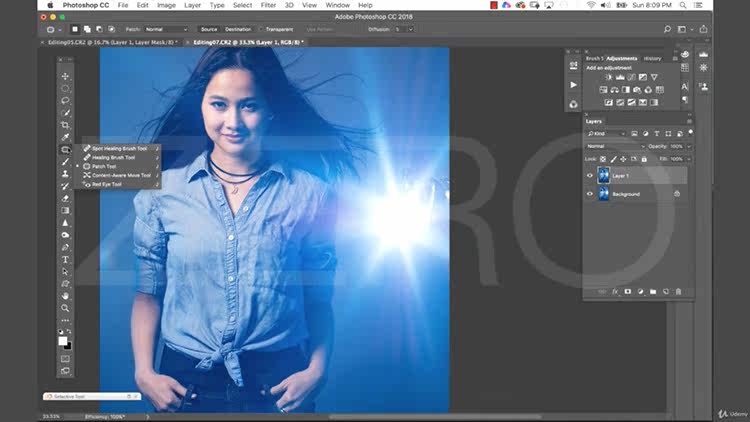Viewport: 750px width, 422px height.
Task: Add a Curves adjustment
Action: [631, 77]
